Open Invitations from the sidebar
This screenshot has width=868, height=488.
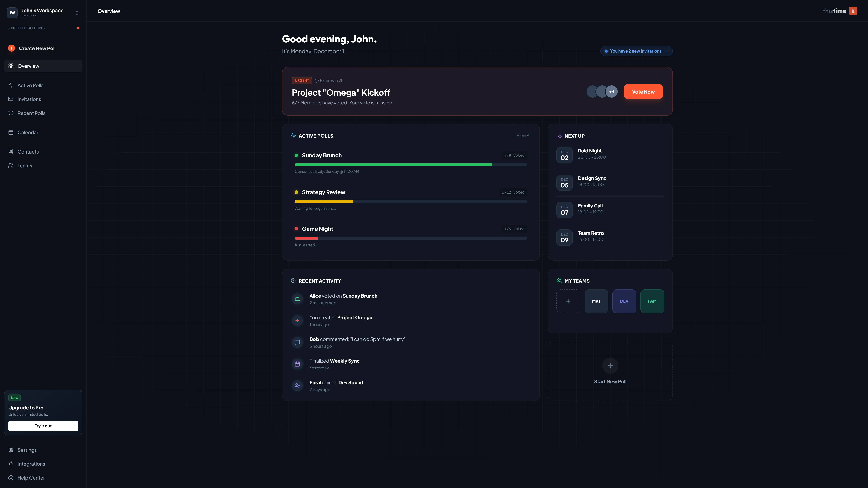pyautogui.click(x=43, y=99)
